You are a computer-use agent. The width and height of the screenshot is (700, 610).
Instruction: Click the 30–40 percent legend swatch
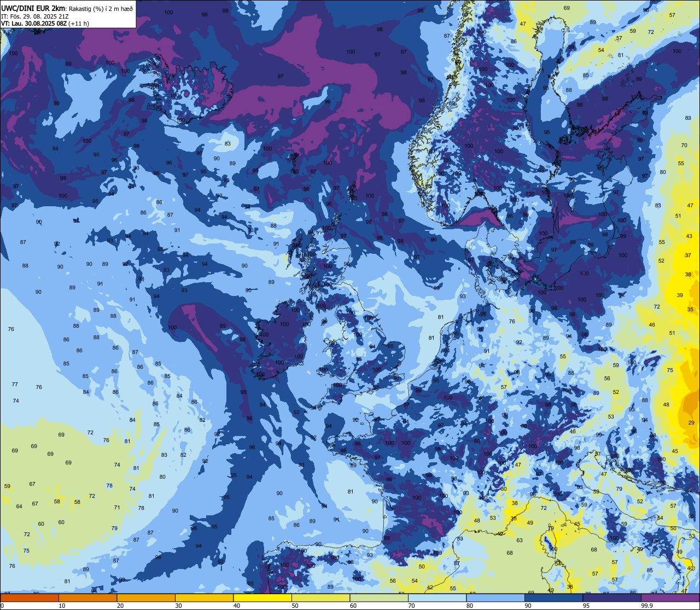[204, 597]
